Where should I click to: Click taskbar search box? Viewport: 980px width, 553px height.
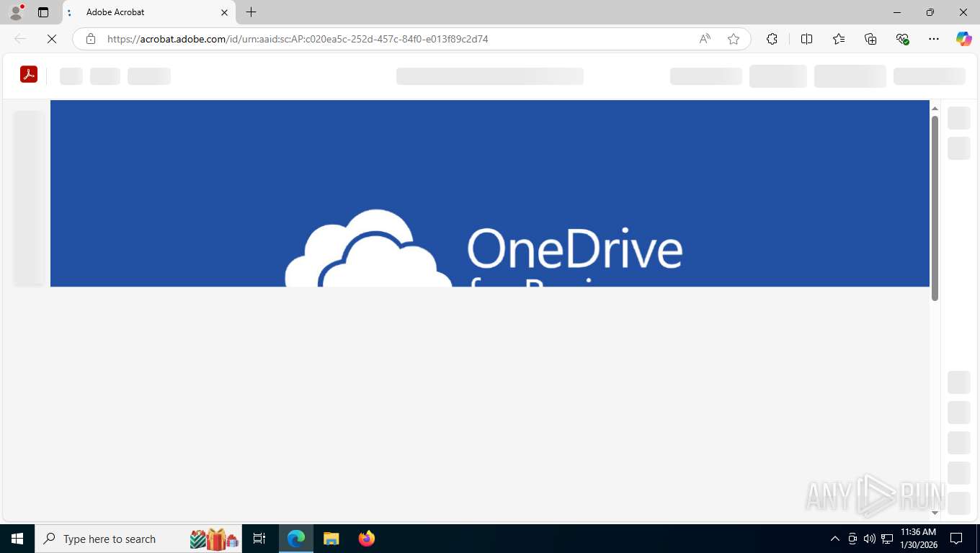(x=138, y=539)
